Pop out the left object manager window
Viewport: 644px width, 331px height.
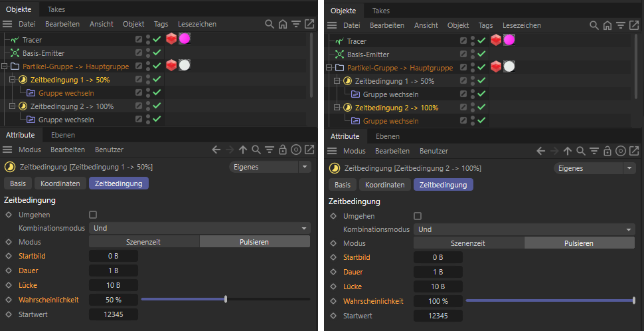(309, 24)
